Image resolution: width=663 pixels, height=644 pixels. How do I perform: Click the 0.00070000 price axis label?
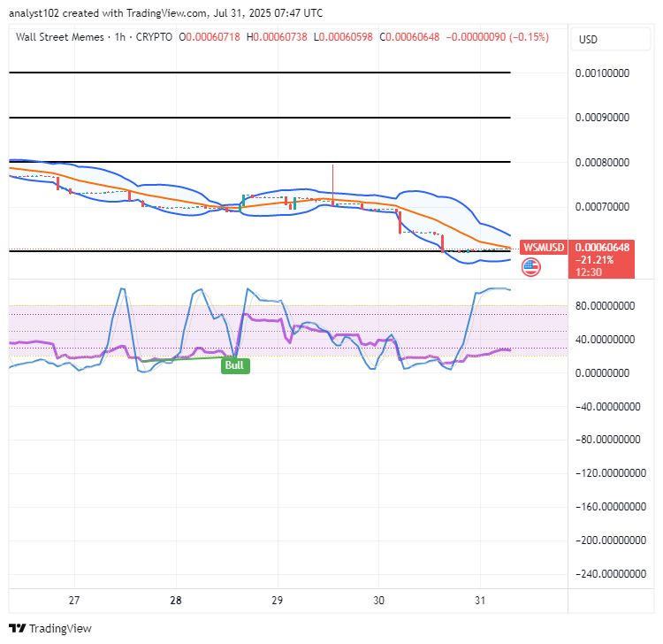(602, 207)
